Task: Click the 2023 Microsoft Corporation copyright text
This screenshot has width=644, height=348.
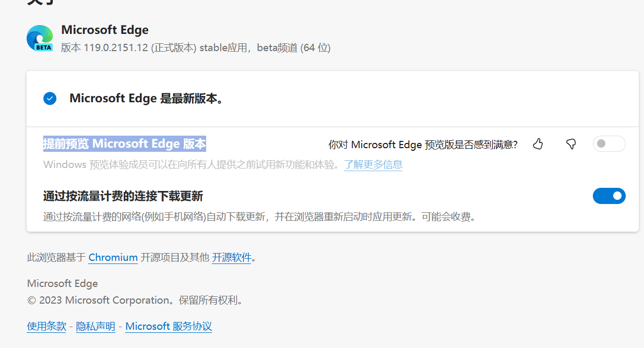Action: point(136,300)
